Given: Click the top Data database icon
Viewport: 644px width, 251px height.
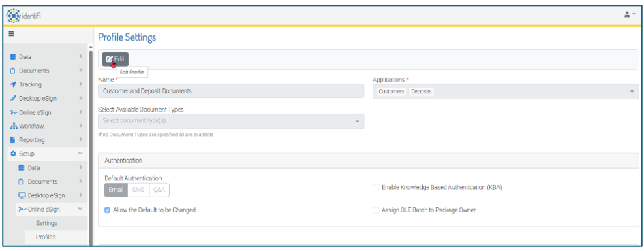Looking at the screenshot, I should click(13, 57).
